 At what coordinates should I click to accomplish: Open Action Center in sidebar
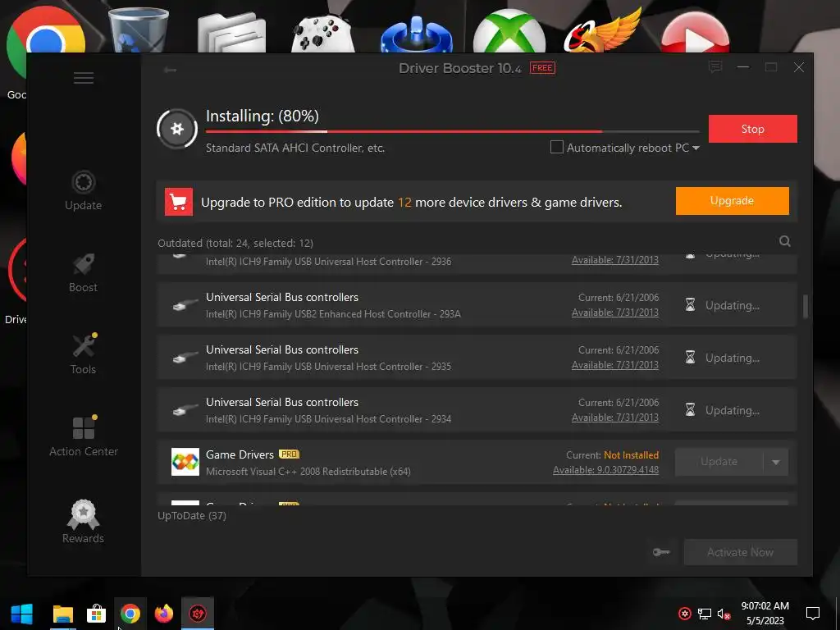pyautogui.click(x=84, y=436)
